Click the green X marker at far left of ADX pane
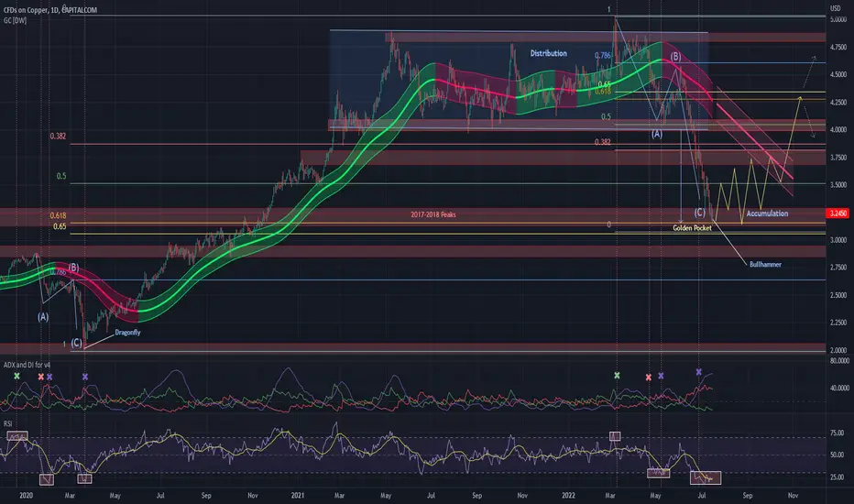This screenshot has height=504, width=854. 16,376
